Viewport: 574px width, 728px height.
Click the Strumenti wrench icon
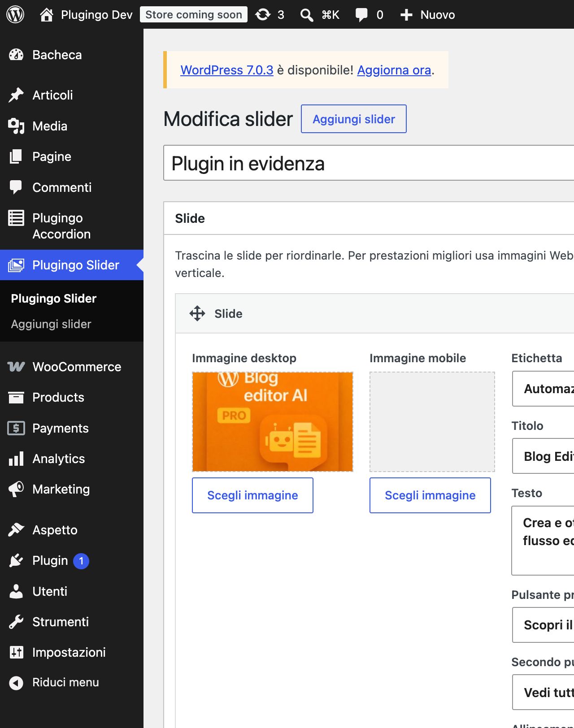point(16,622)
